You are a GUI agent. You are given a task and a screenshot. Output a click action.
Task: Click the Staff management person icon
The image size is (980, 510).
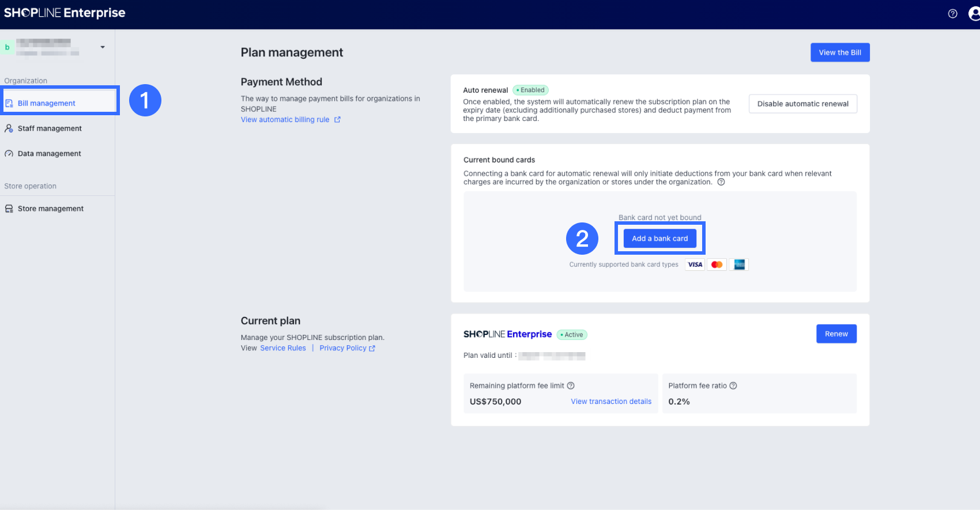tap(9, 129)
